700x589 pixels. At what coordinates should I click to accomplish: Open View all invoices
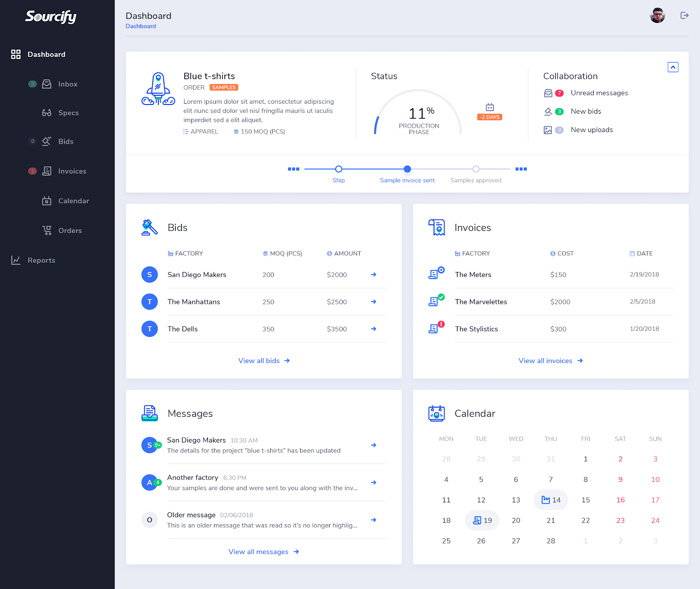click(x=550, y=360)
